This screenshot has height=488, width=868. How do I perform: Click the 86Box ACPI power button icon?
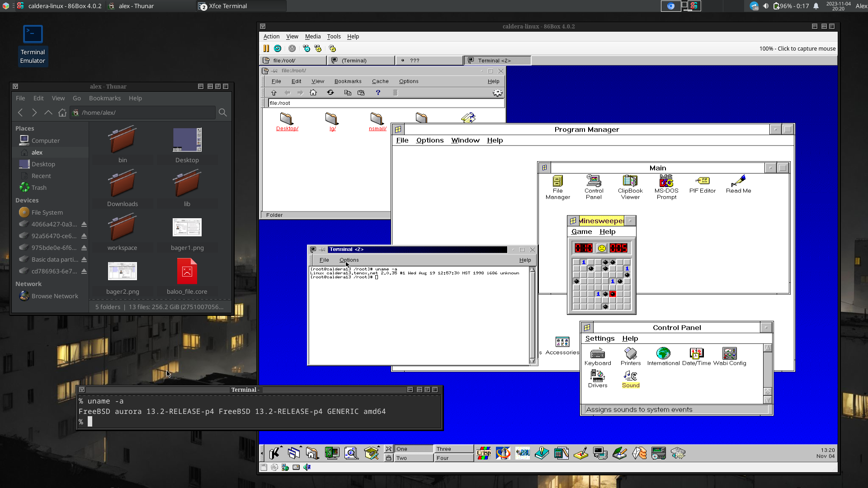(292, 48)
